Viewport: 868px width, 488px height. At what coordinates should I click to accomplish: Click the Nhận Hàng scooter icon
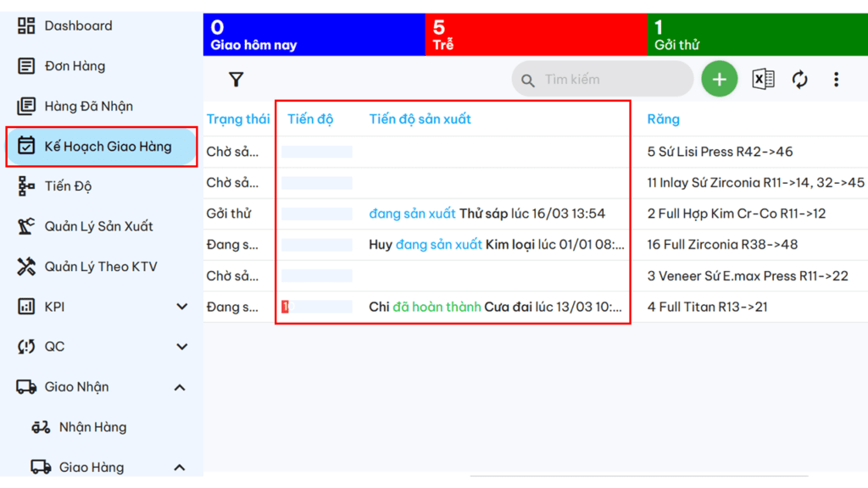41,427
